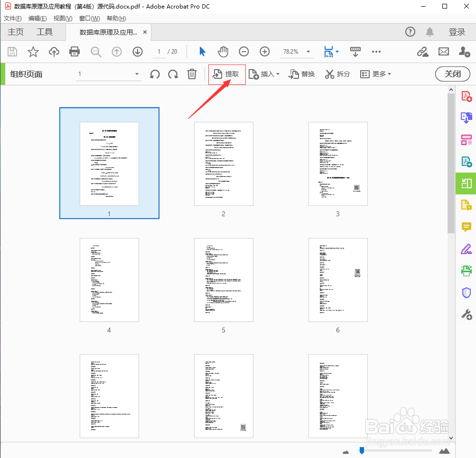Image resolution: width=476 pixels, height=458 pixels.
Task: Select page 5 thumbnail
Action: (x=224, y=280)
